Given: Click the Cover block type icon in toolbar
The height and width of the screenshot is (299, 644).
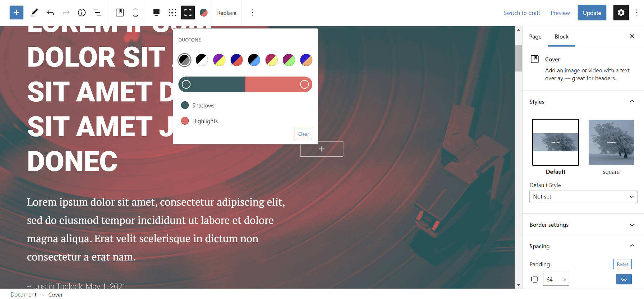Looking at the screenshot, I should (x=120, y=13).
